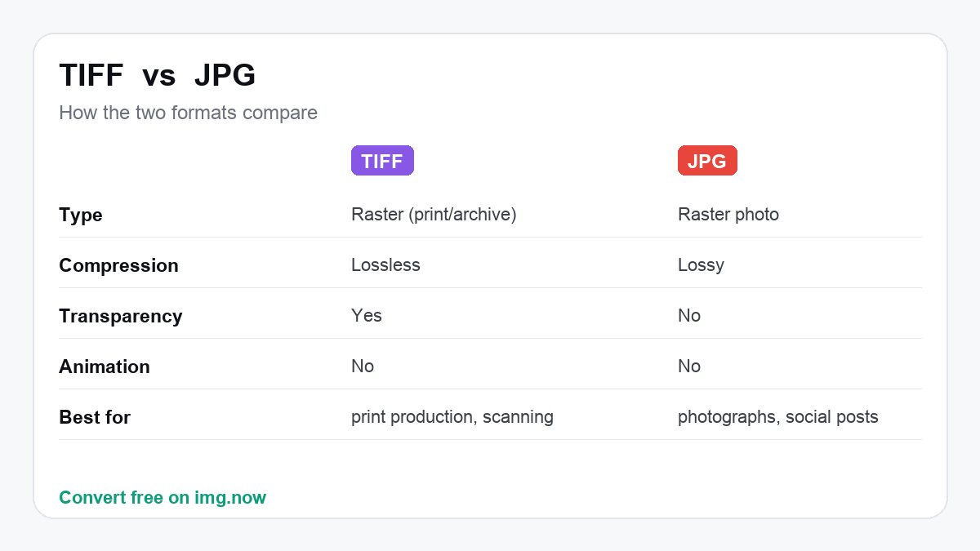Click the red JPG badge
Image resolution: width=980 pixels, height=551 pixels.
[707, 161]
